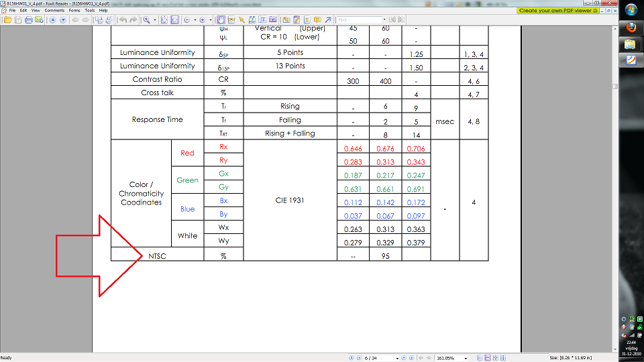This screenshot has height=362, width=644.
Task: Open the Edit menu
Action: (x=23, y=11)
